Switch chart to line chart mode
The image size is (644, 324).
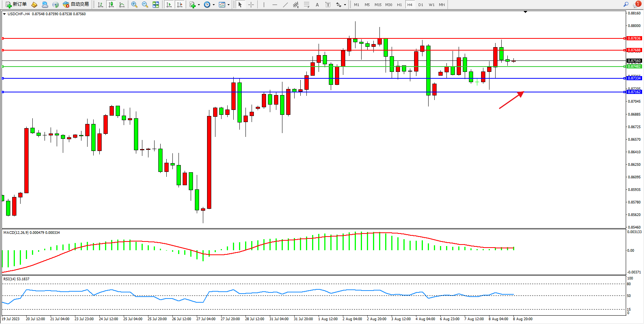122,5
